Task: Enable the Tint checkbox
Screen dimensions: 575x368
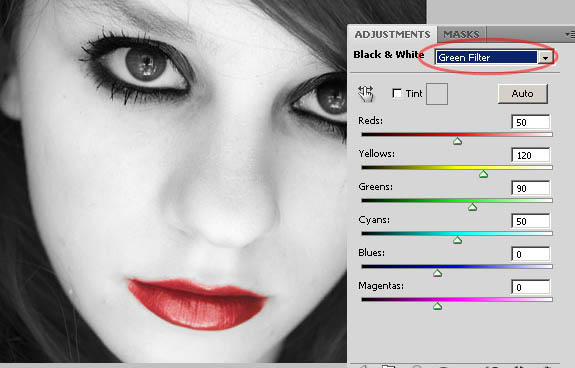Action: (x=397, y=93)
